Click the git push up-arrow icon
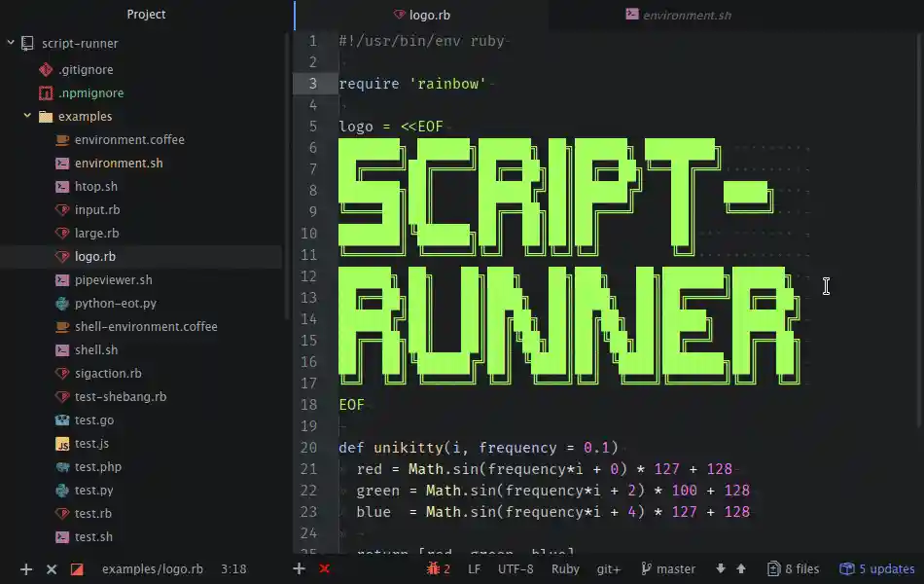 740,568
